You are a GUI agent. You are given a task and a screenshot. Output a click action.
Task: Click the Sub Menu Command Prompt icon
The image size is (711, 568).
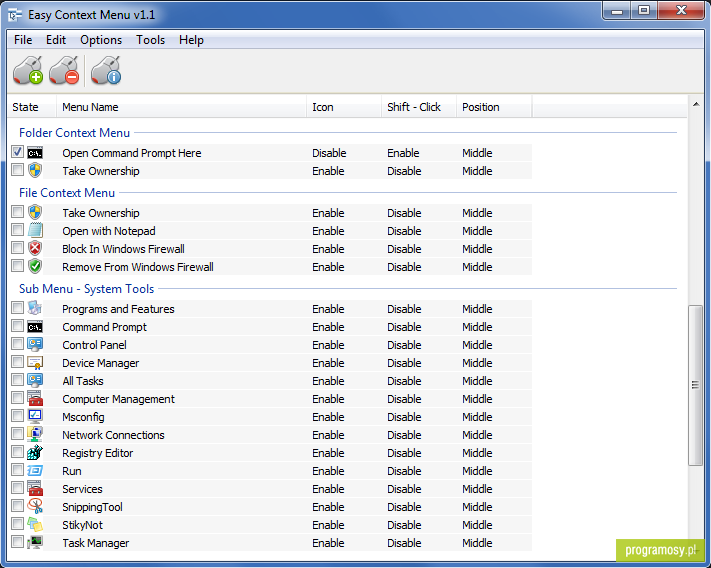[x=35, y=327]
